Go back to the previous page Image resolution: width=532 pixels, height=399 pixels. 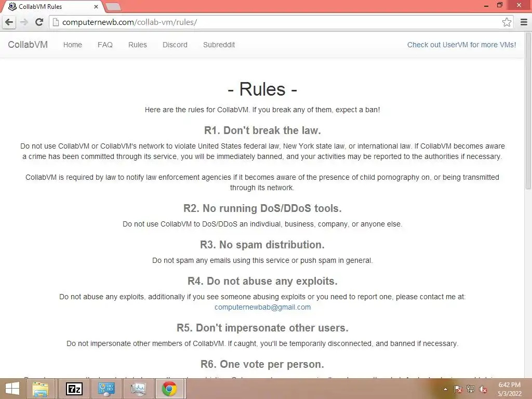9,22
